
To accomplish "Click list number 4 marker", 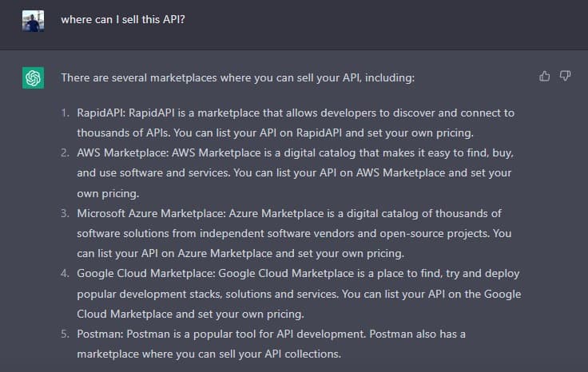I will [65, 274].
